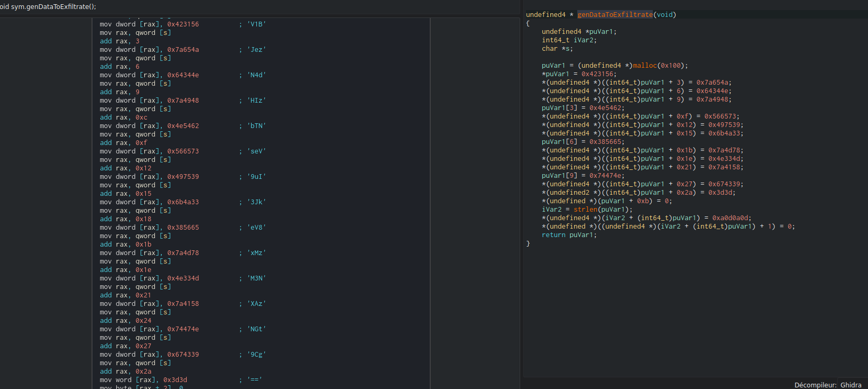The width and height of the screenshot is (868, 389).
Task: Click disassembly operand 0x497539
Action: click(x=183, y=177)
